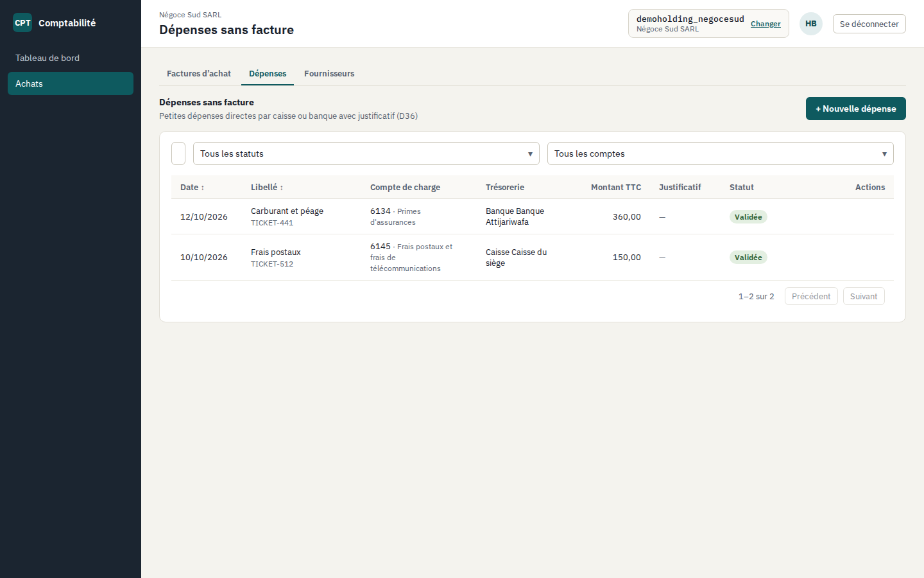Click ticket reference TICKET-512
The height and width of the screenshot is (578, 924).
point(272,264)
